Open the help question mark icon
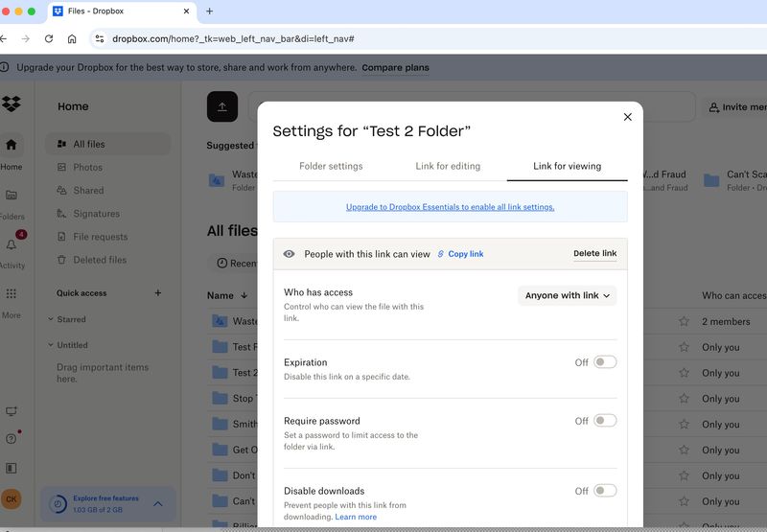 click(12, 439)
